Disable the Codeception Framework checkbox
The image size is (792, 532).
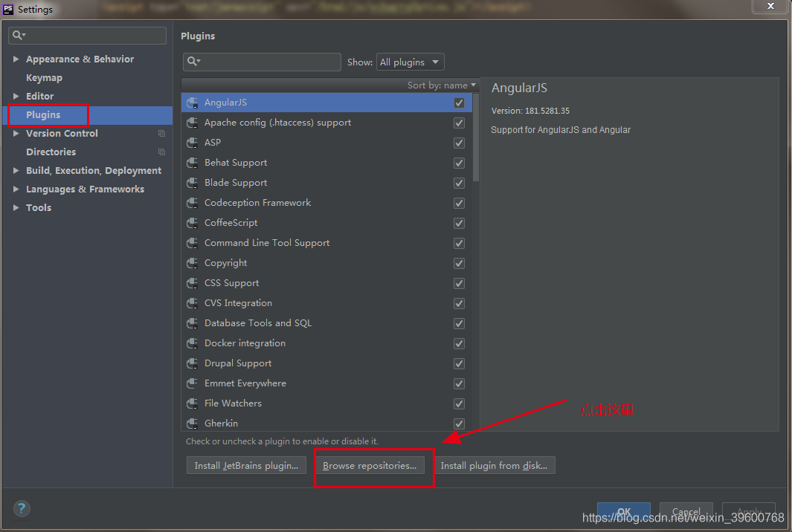tap(459, 203)
